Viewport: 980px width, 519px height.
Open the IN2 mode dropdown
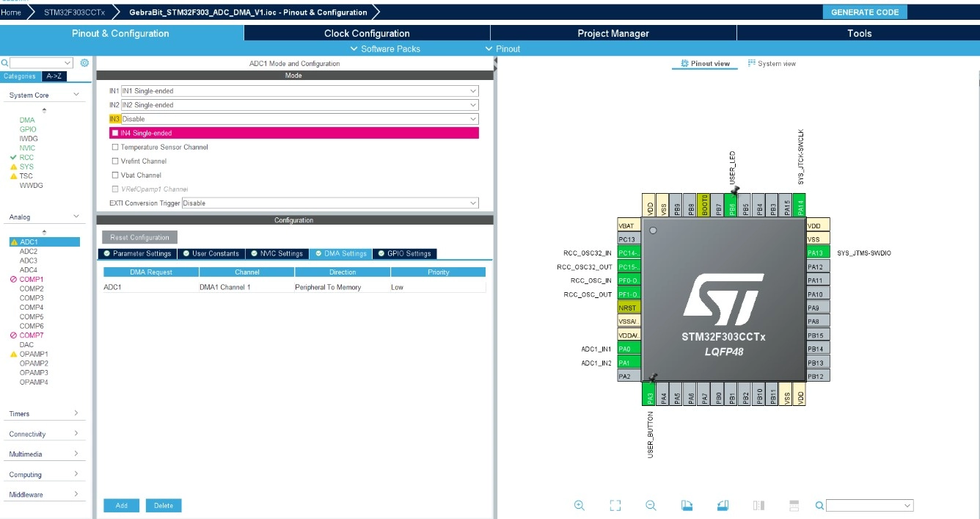pos(299,105)
